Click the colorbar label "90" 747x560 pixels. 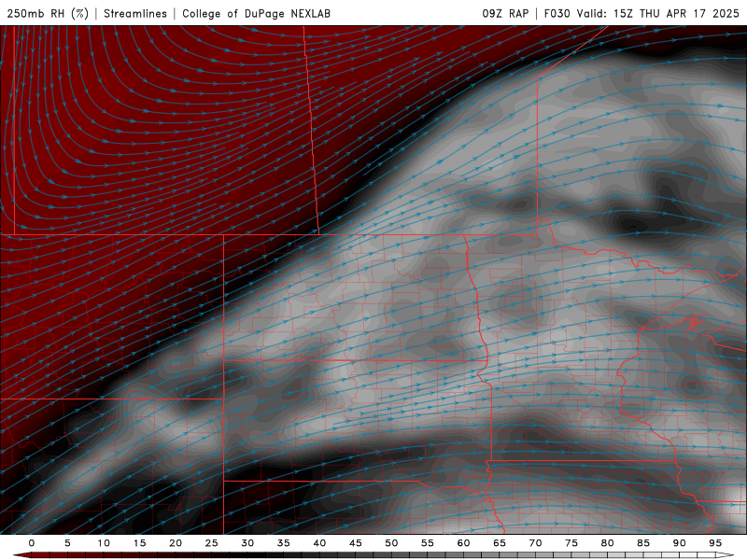pos(679,543)
